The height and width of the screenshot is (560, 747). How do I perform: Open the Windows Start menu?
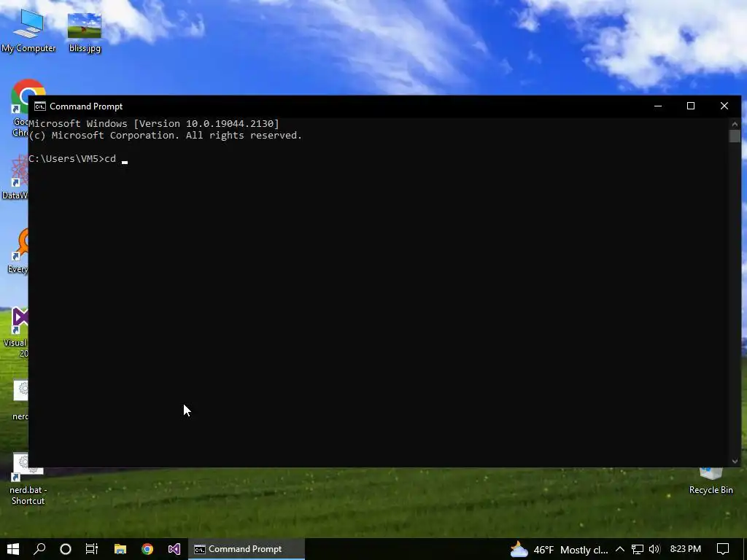[13, 549]
